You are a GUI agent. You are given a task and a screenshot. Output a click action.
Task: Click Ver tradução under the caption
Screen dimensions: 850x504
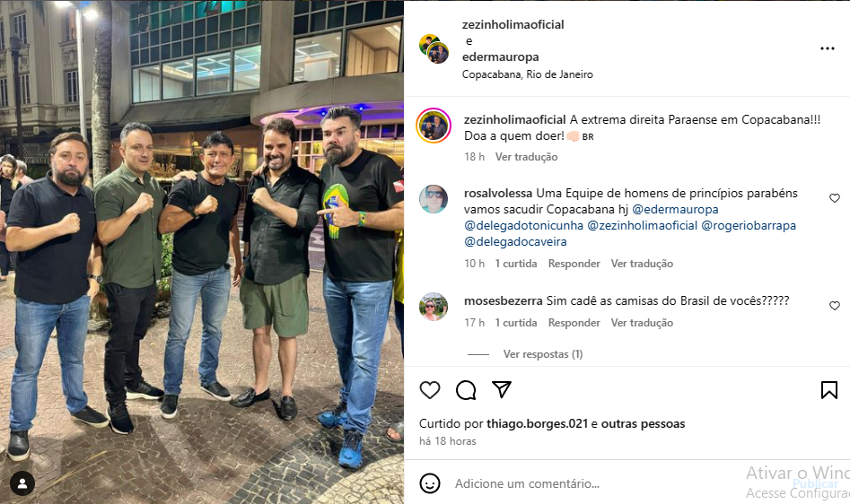pos(526,157)
